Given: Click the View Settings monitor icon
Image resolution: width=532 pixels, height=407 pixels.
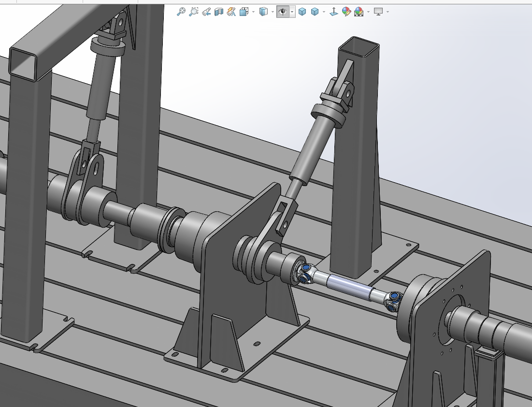Looking at the screenshot, I should pos(378,12).
